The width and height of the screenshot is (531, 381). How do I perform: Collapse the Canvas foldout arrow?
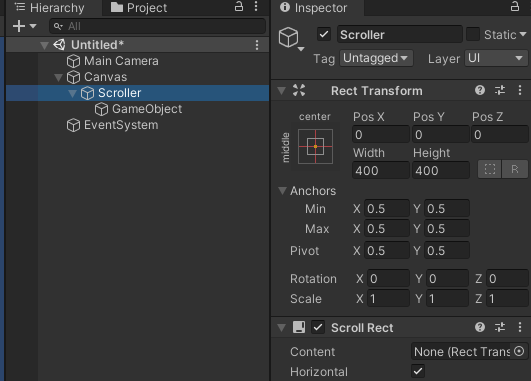coord(59,78)
